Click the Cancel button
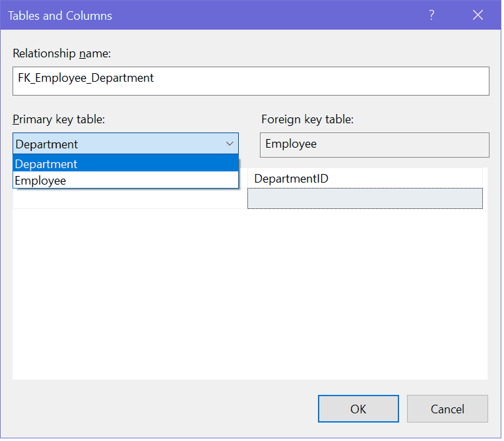Screen dimensions: 504x441 (447, 409)
